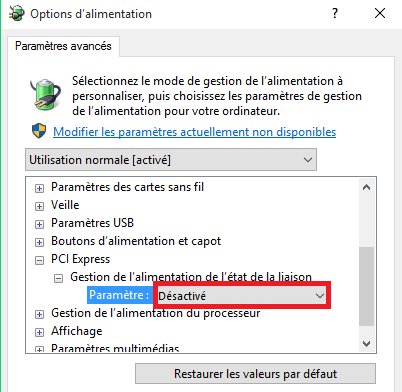Expand the Paramètres USB node
The image size is (402, 392).
point(39,224)
